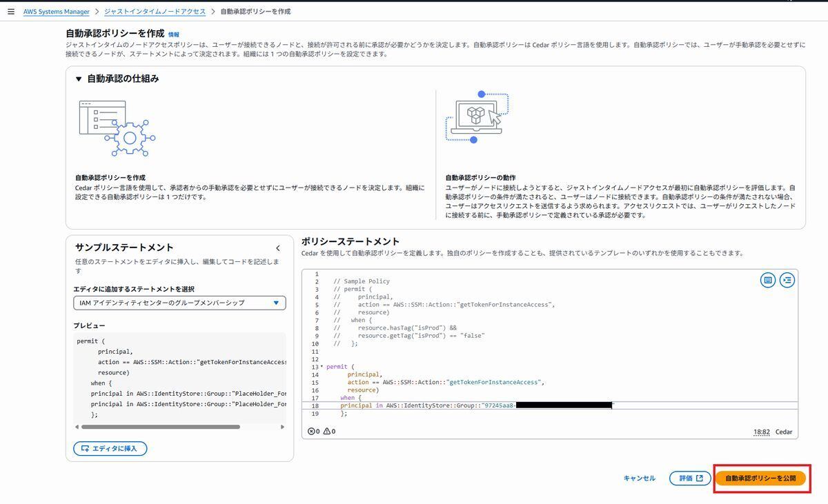Click the "when {" line 17 in editor
Image resolution: width=828 pixels, height=504 pixels.
pos(351,398)
